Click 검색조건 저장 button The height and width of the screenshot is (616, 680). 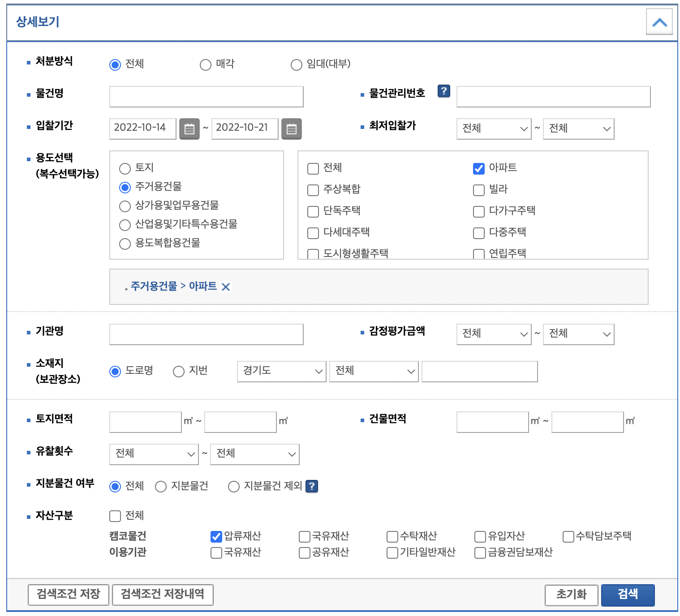tap(69, 595)
